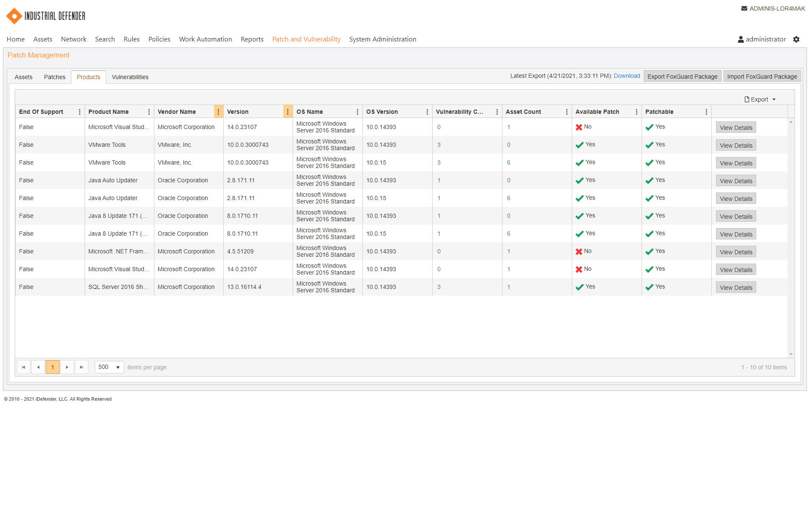This screenshot has width=812, height=525.
Task: Switch to the Patches tab
Action: click(55, 77)
